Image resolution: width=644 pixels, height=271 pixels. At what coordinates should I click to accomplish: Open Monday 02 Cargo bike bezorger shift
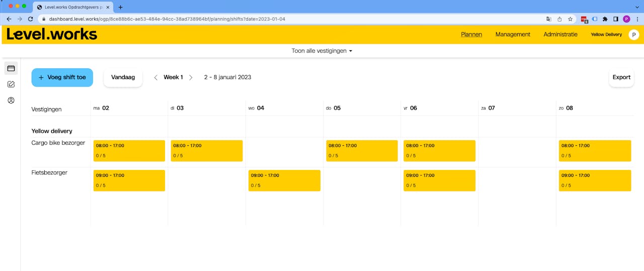(129, 151)
